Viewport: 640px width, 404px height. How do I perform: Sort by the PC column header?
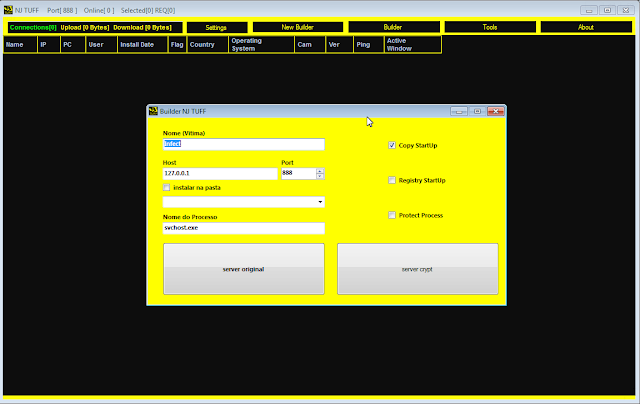(x=73, y=44)
